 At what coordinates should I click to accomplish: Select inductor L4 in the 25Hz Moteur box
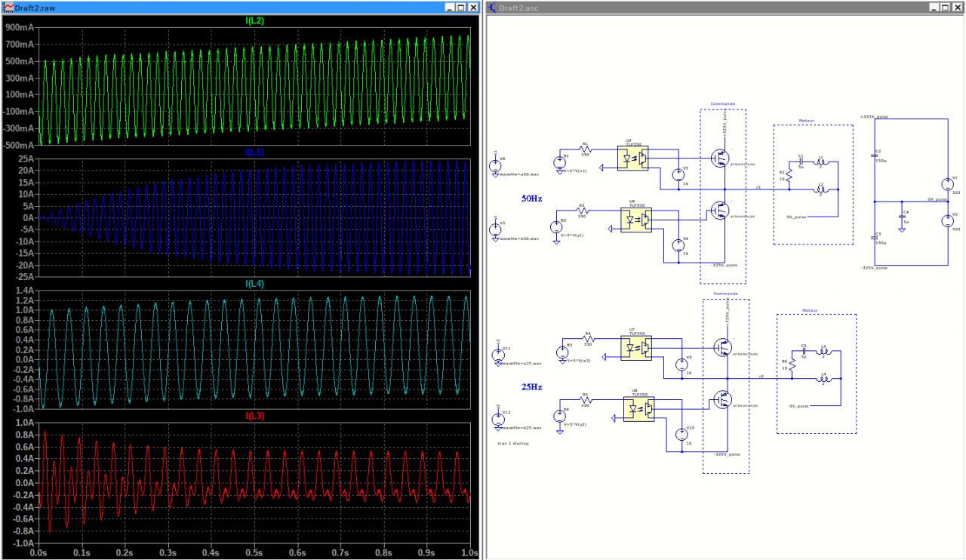pyautogui.click(x=823, y=379)
